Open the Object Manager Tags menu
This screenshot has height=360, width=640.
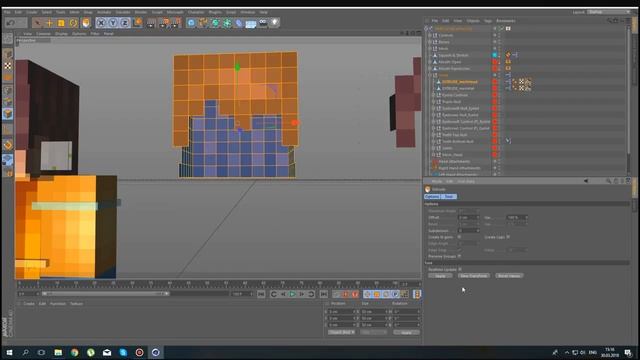pyautogui.click(x=488, y=20)
